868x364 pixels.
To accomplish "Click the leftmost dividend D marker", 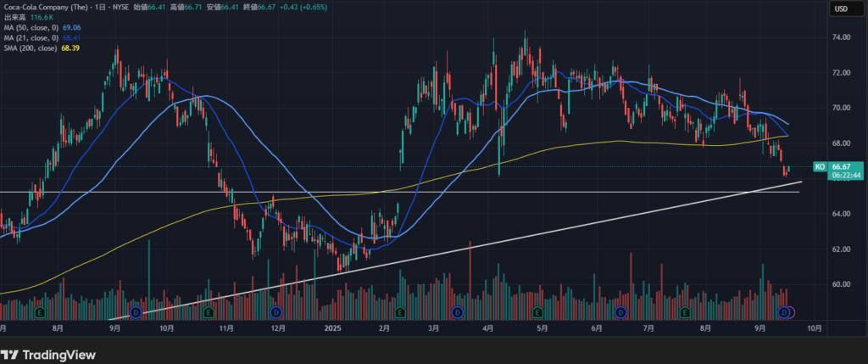I will 136,312.
